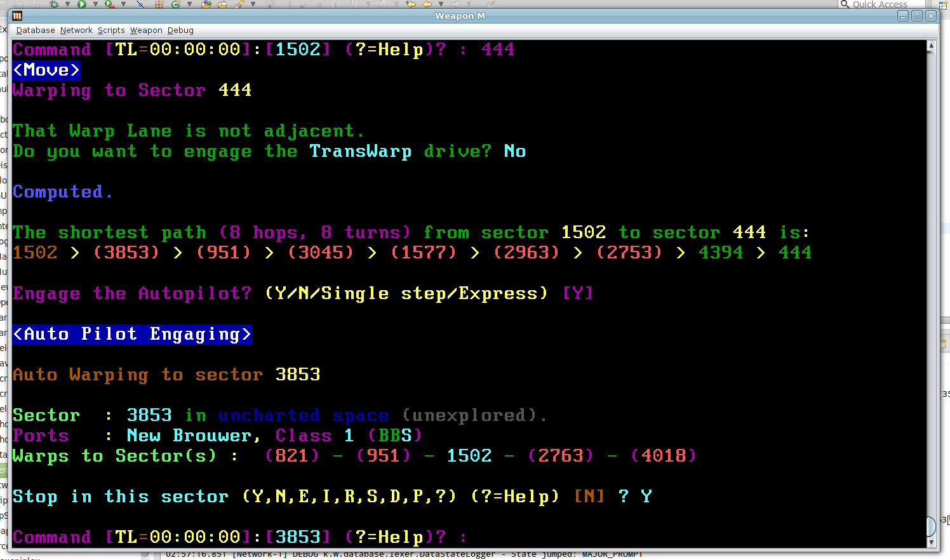Click the Open Perspective icon beside Quick Access
The width and height of the screenshot is (950, 560).
(x=943, y=4)
